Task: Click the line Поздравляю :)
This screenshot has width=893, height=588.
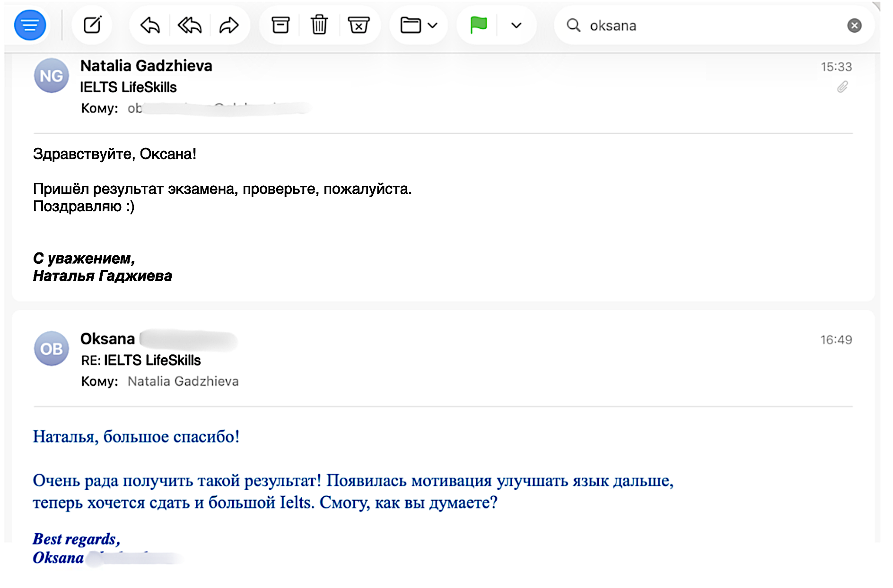Action: point(84,207)
